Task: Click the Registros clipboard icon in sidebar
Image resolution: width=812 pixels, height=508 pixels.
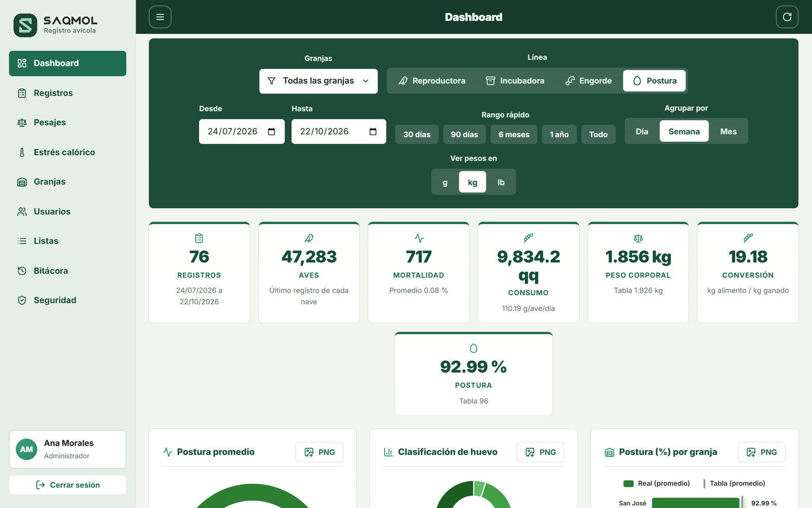Action: pyautogui.click(x=22, y=93)
